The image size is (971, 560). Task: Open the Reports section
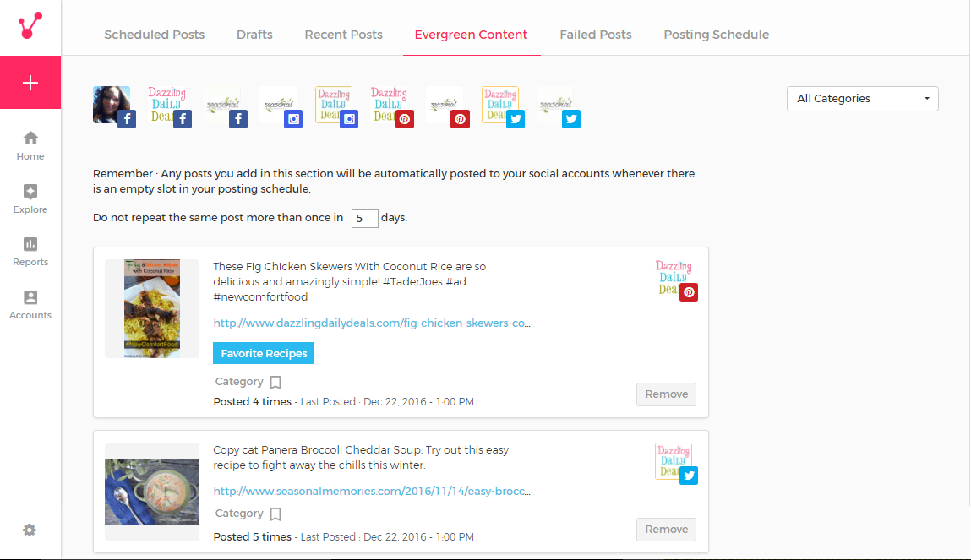[x=30, y=249]
